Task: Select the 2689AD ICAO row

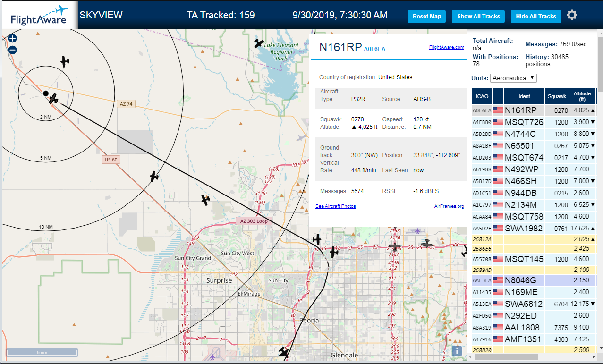Action: tap(534, 270)
